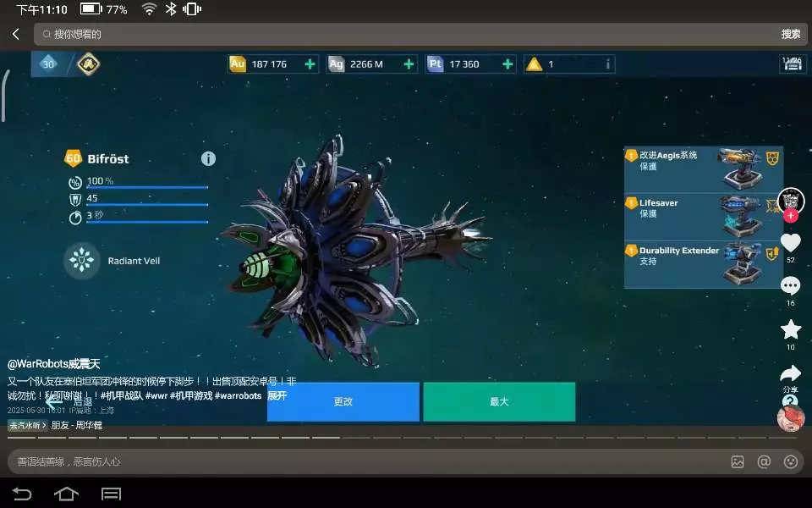Open the #wwr hashtag

point(156,396)
